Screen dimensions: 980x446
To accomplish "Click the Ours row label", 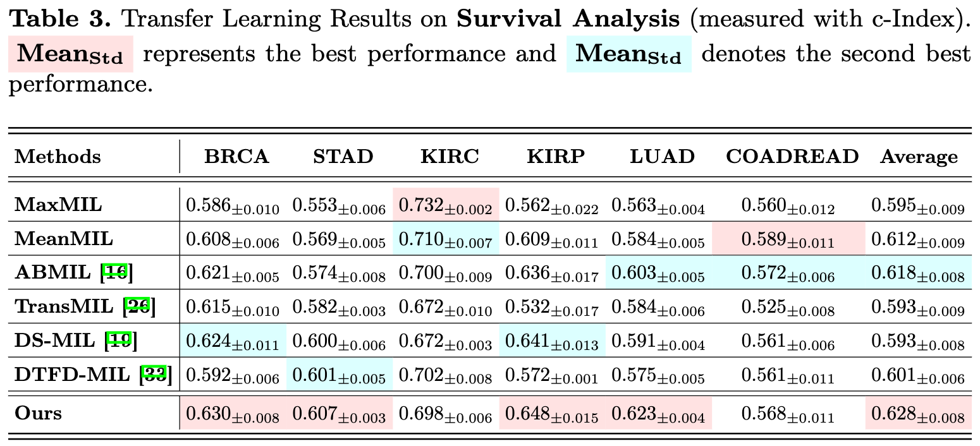I will coord(39,414).
